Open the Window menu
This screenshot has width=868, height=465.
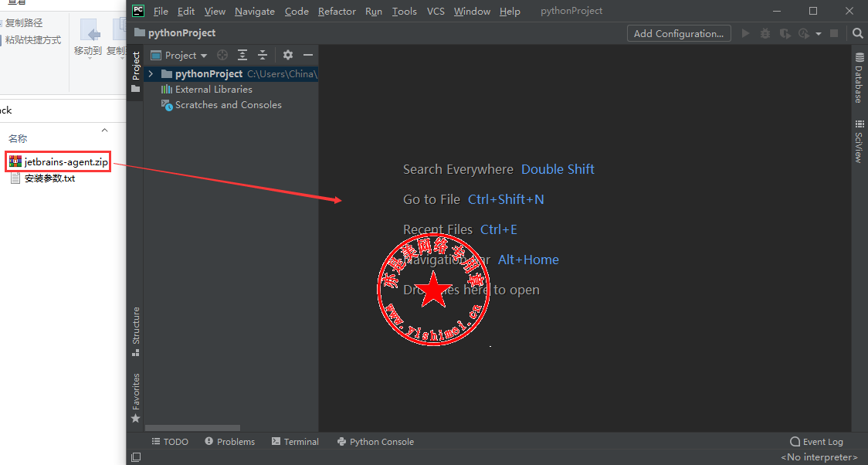pos(472,11)
